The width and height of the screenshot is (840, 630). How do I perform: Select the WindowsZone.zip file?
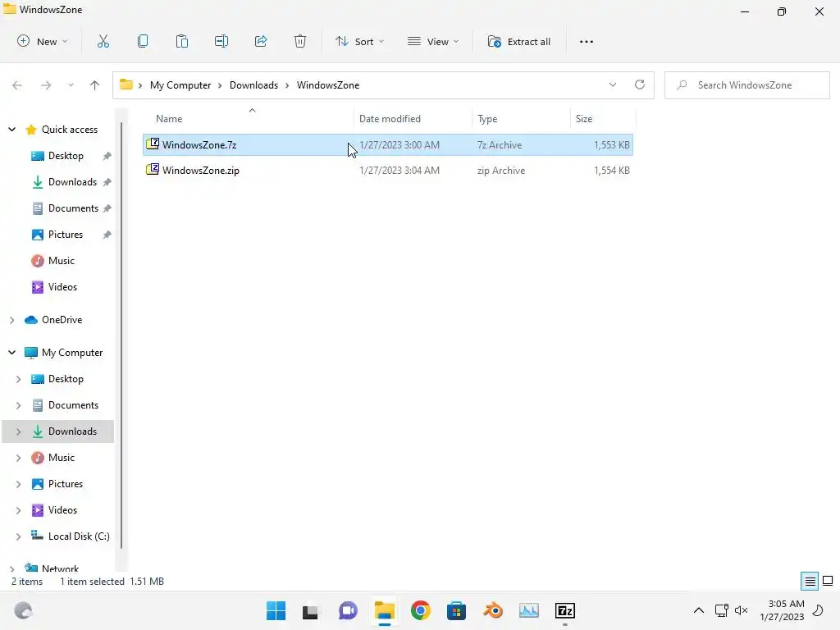pyautogui.click(x=388, y=171)
